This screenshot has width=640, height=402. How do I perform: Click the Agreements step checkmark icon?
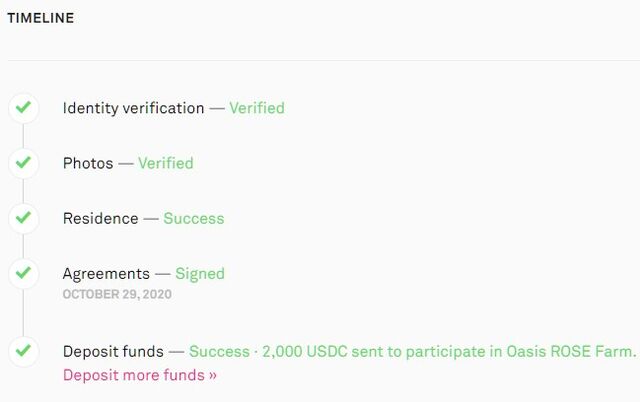24,273
